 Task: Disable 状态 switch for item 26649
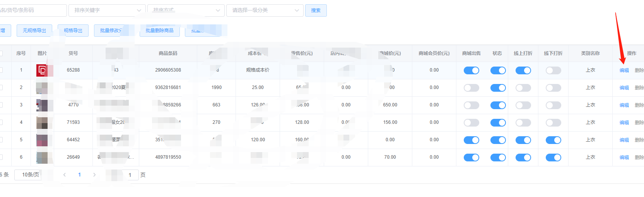[498, 158]
